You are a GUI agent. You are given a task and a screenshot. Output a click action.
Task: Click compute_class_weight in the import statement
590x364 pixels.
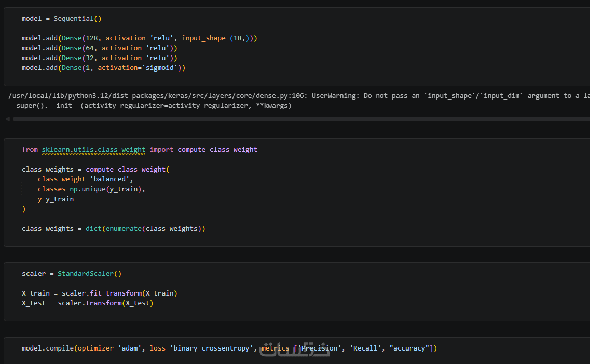click(x=217, y=150)
